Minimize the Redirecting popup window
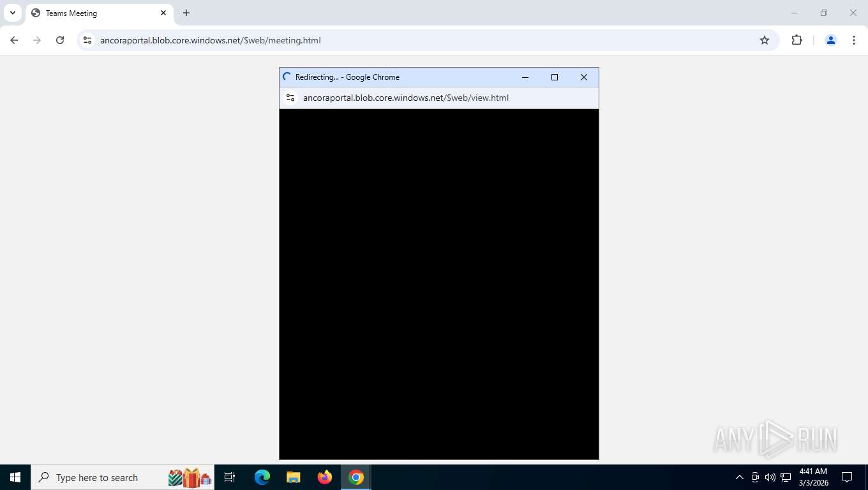This screenshot has width=868, height=490. tap(525, 77)
